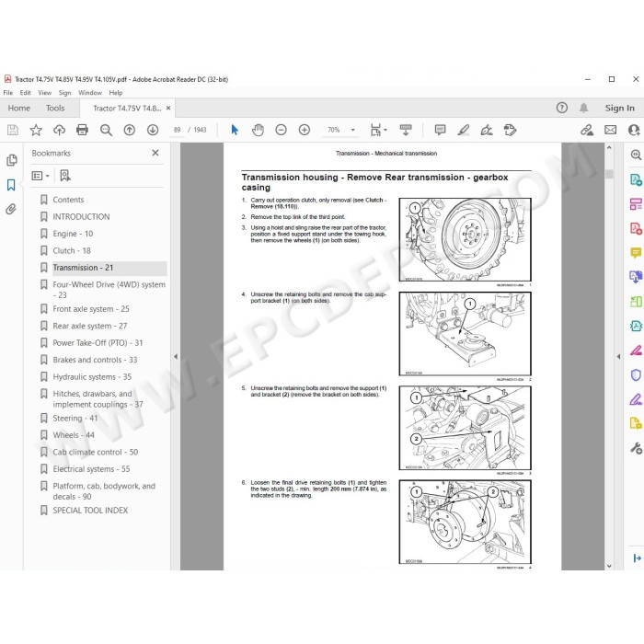Open the Window menu
This screenshot has width=644, height=644.
coord(90,93)
